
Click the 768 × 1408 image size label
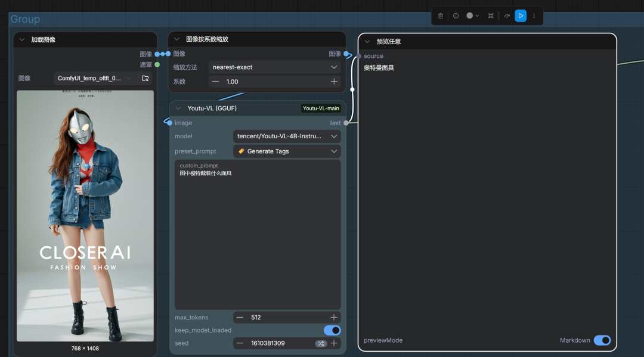[85, 349]
